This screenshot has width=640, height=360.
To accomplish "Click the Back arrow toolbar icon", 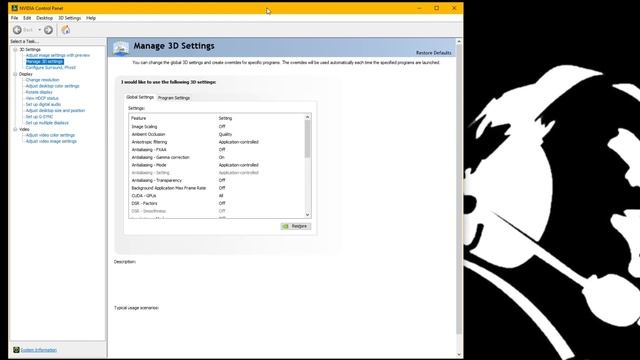I will pyautogui.click(x=17, y=30).
